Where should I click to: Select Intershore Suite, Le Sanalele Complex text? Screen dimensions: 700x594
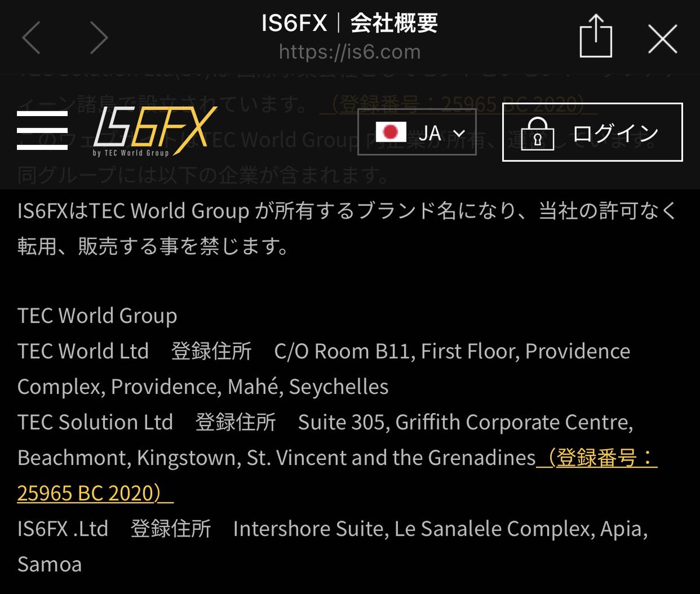pos(414,529)
